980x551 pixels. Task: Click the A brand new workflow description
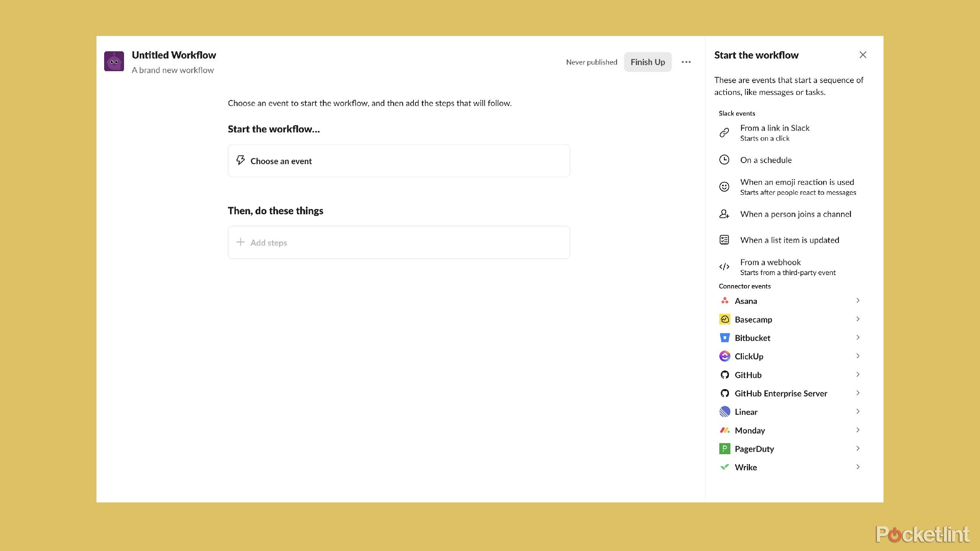tap(173, 70)
